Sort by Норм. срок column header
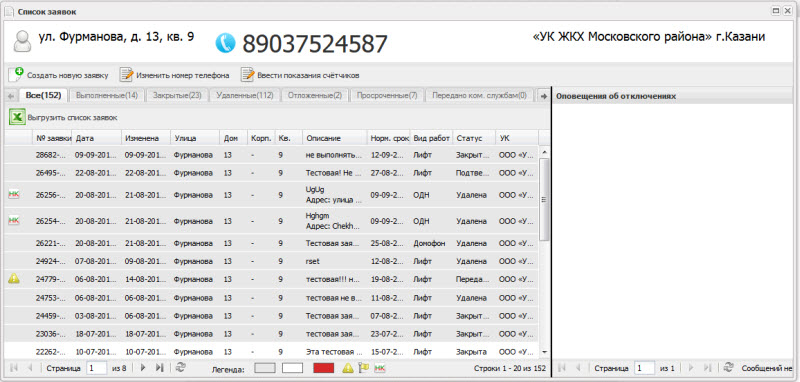This screenshot has width=800, height=382. (389, 138)
